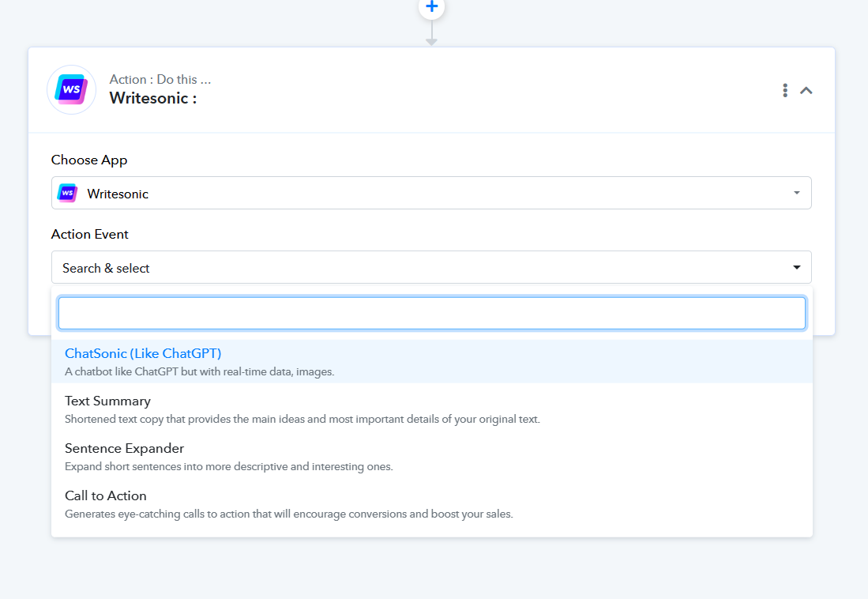Click 'Shortened text copy' description
Viewport: 868px width, 599px height.
(x=302, y=419)
